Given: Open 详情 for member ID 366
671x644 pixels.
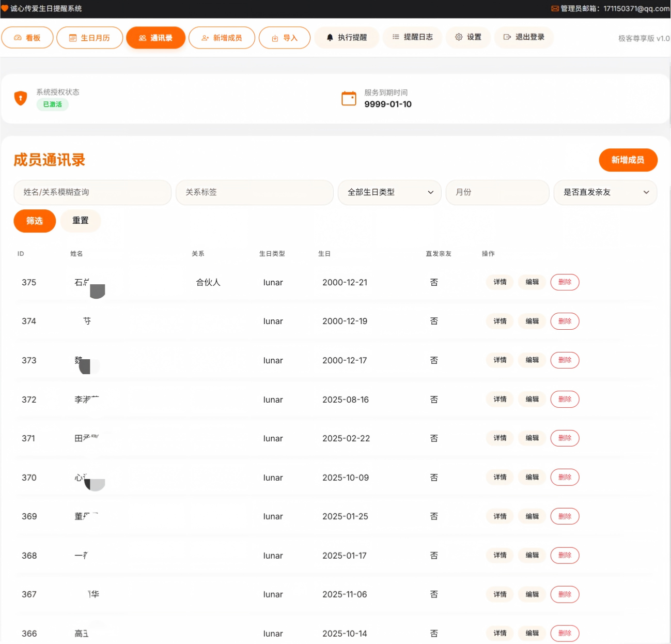Looking at the screenshot, I should point(500,633).
